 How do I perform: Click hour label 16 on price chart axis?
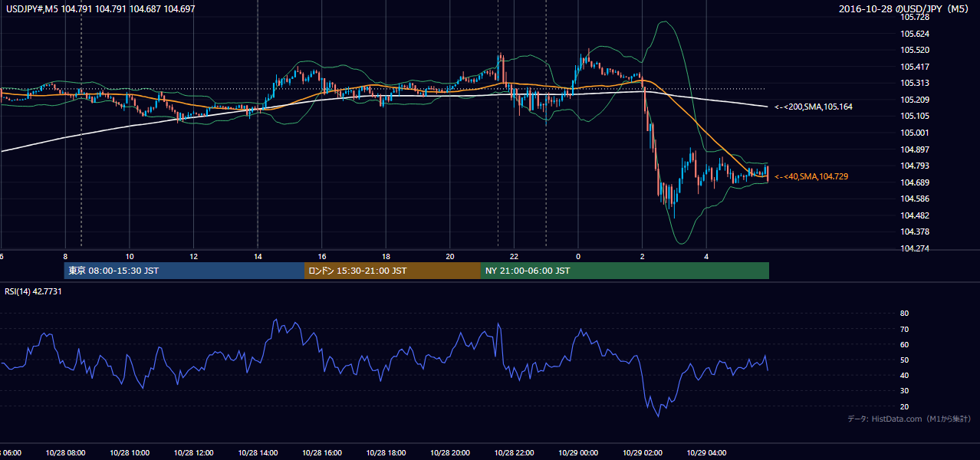[x=322, y=256]
